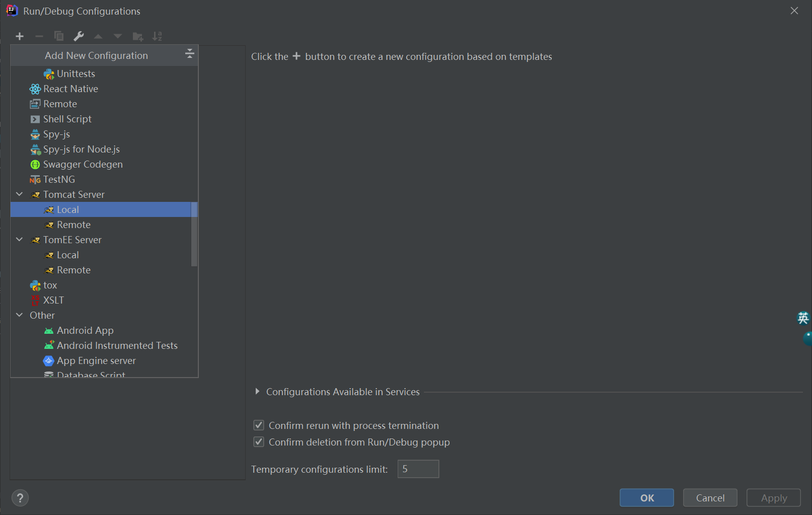Pick the Swagger Codegen configuration
812x515 pixels.
[104, 164]
